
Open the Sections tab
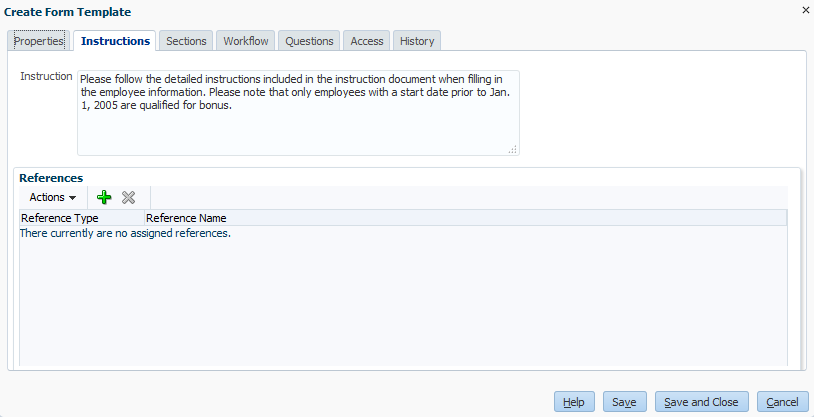[x=186, y=41]
